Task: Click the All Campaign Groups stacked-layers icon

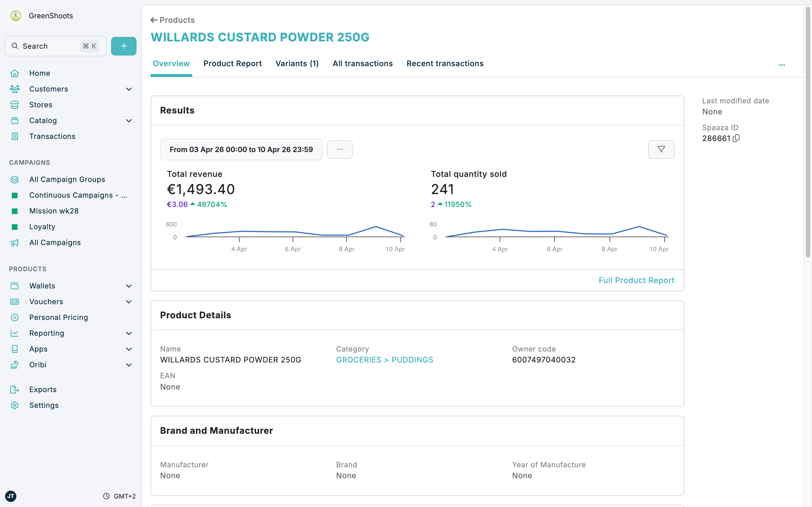Action: pos(15,179)
